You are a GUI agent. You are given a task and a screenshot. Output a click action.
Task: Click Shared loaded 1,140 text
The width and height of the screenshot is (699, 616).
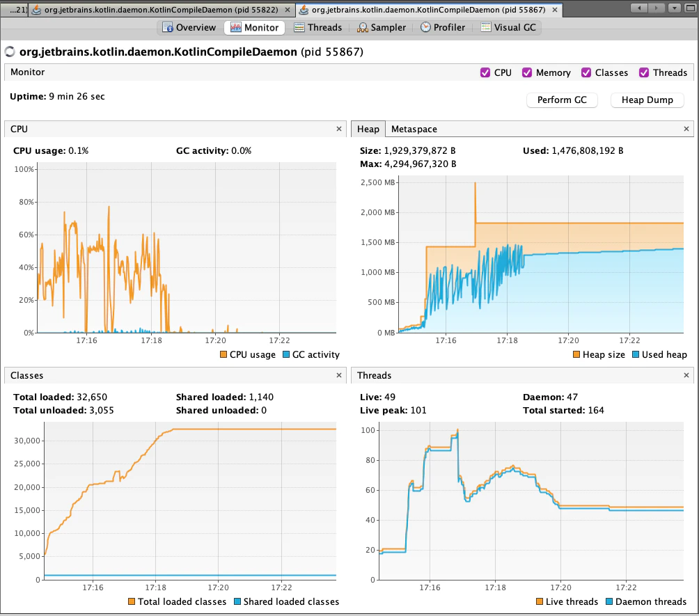coord(225,397)
